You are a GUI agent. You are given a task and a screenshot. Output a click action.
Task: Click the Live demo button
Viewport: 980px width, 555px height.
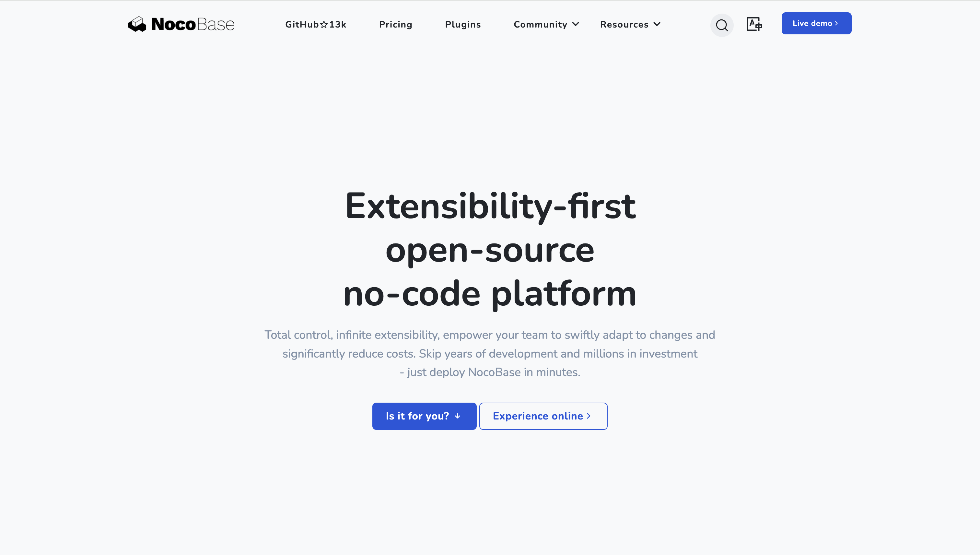point(816,23)
